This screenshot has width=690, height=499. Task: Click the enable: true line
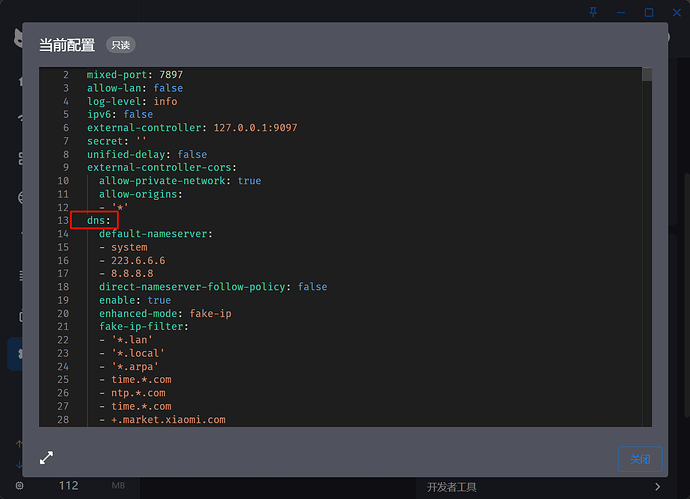point(135,300)
